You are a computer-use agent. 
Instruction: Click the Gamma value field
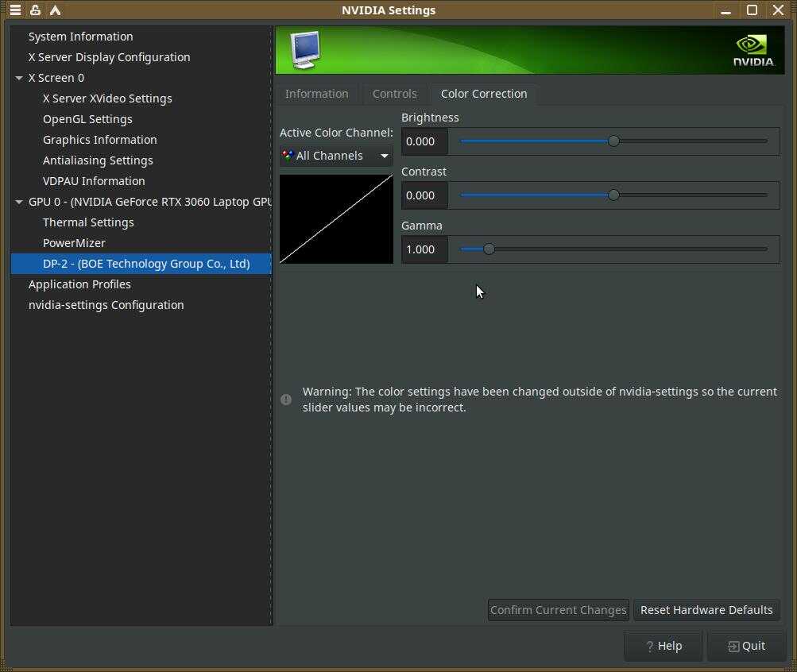tap(424, 249)
